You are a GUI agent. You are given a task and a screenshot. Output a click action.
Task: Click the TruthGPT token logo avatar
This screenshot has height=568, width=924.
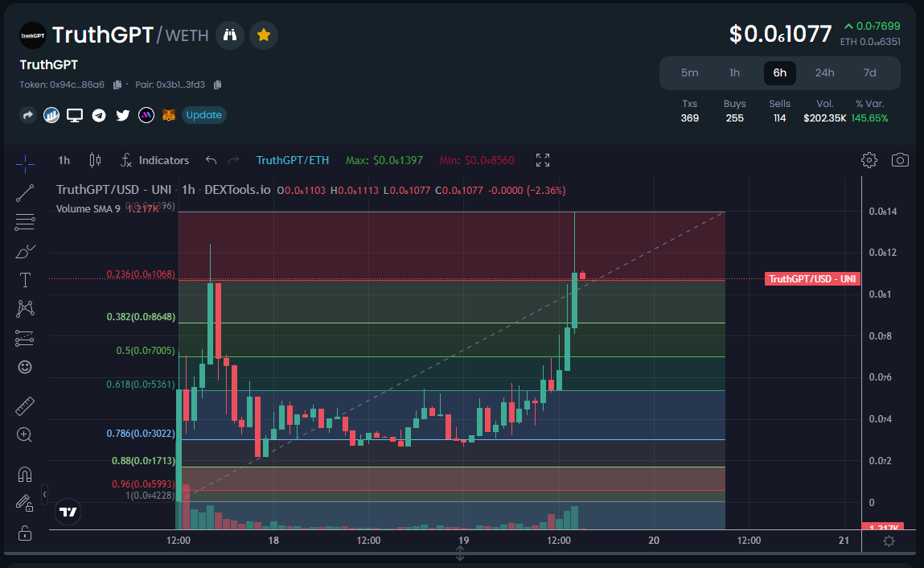[x=33, y=35]
